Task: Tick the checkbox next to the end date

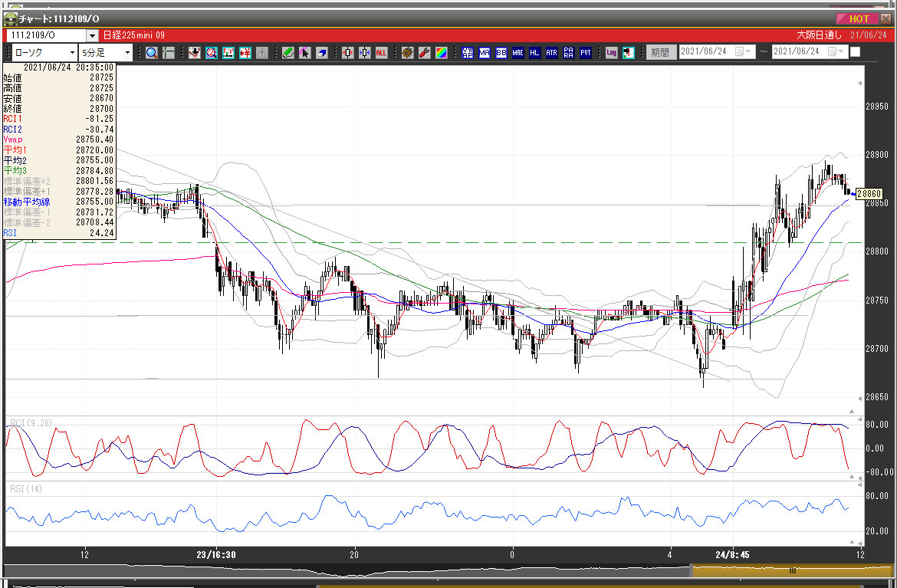Action: [x=855, y=52]
